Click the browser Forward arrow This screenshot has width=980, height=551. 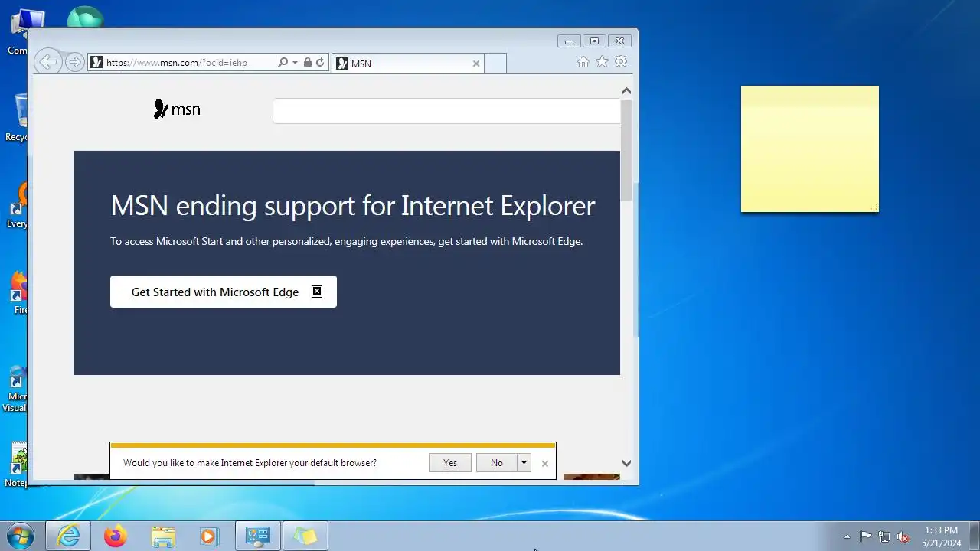pos(74,63)
